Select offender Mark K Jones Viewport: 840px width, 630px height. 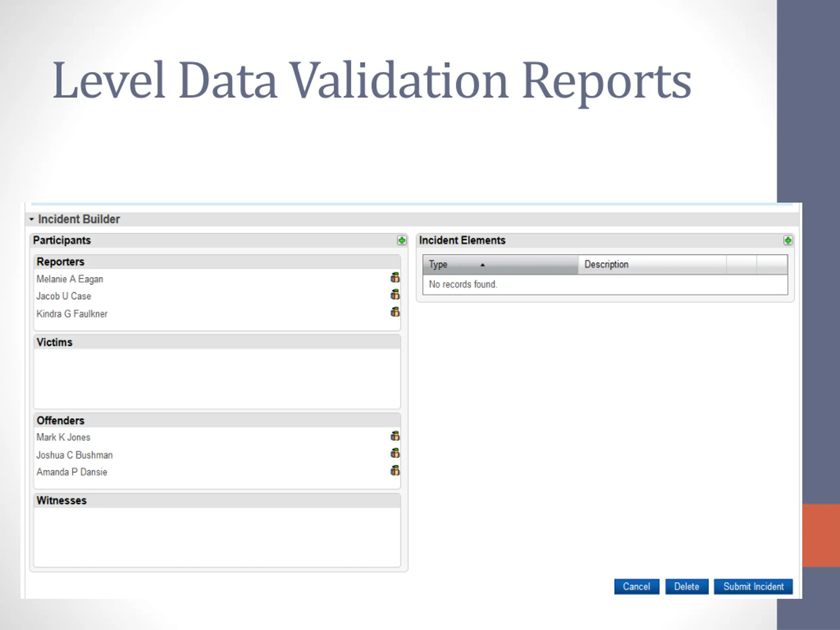63,437
